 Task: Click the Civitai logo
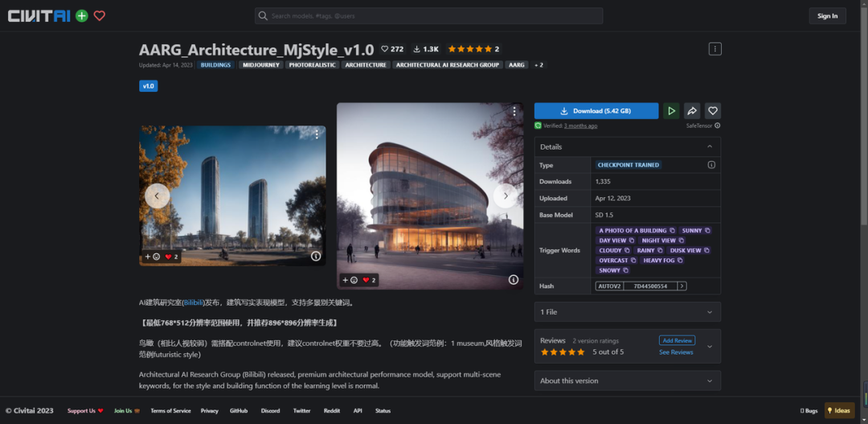click(x=39, y=16)
